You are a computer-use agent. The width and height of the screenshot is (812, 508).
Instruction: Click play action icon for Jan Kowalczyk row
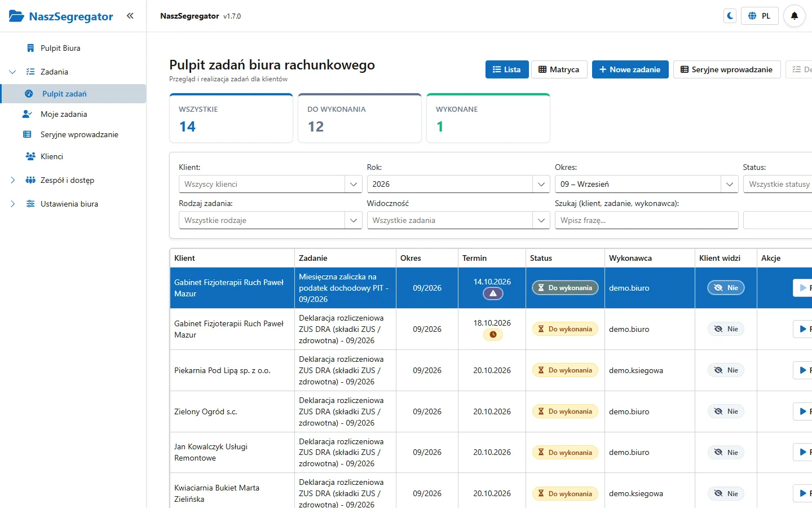[803, 452]
